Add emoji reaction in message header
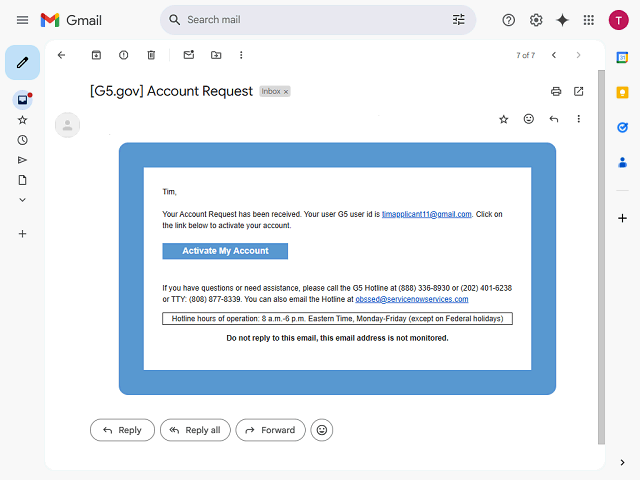 [x=529, y=119]
